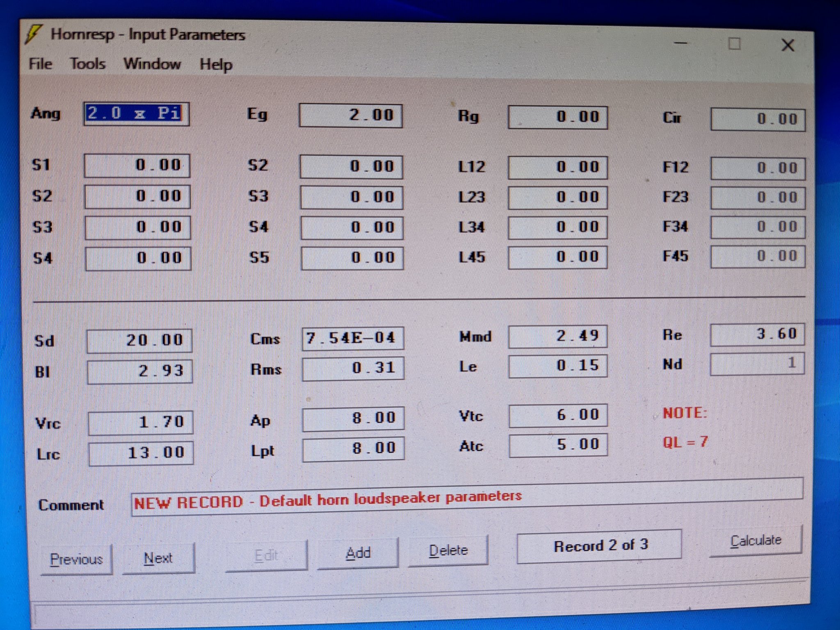Click the S5 input field
The width and height of the screenshot is (840, 630).
[352, 258]
